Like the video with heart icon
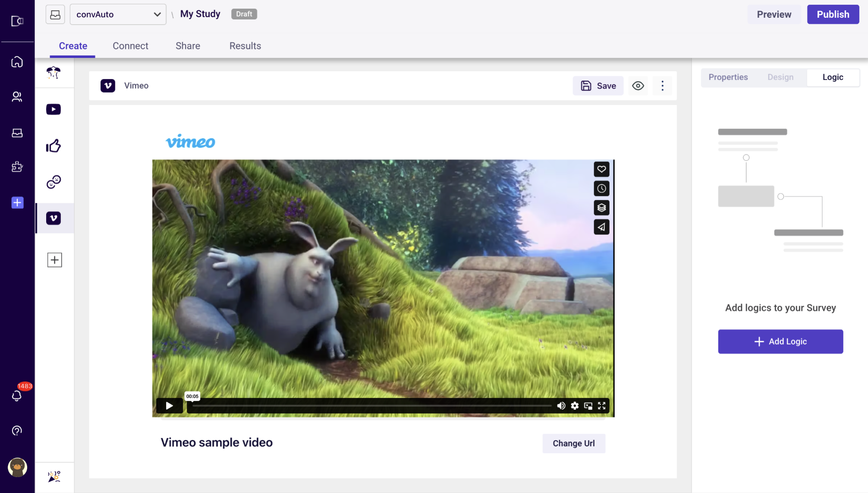The width and height of the screenshot is (868, 493). [x=601, y=169]
